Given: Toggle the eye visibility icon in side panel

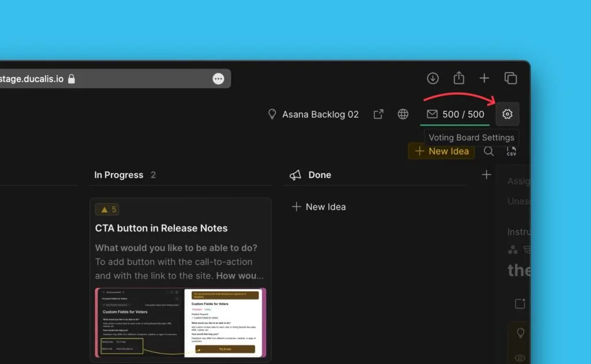Looking at the screenshot, I should tap(520, 358).
